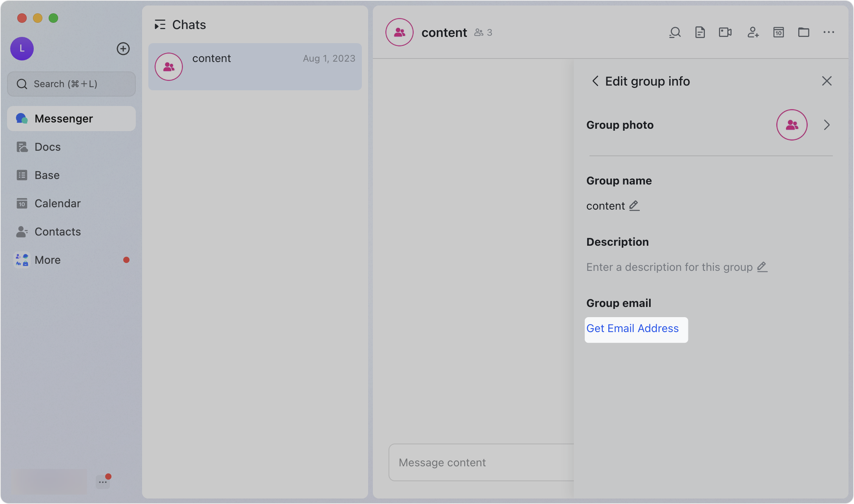Open the user profile avatar L
The image size is (854, 504).
click(22, 49)
